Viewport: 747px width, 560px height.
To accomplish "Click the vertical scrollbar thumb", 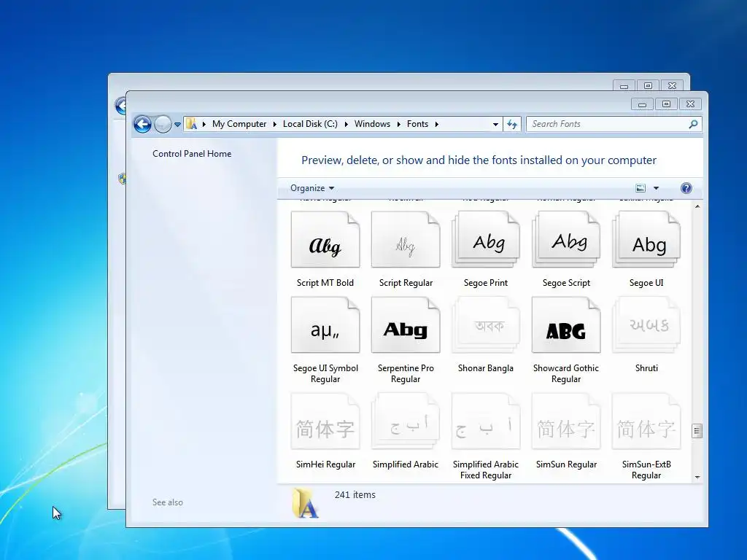I will click(x=697, y=431).
